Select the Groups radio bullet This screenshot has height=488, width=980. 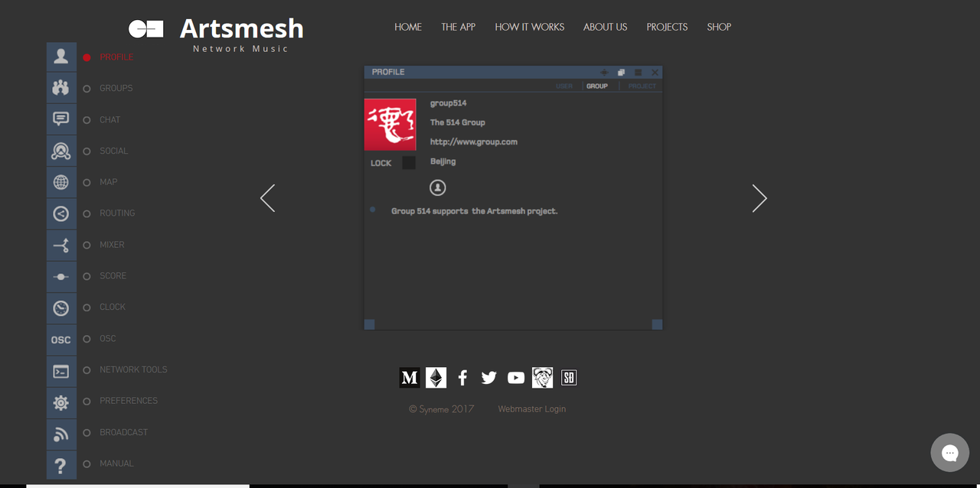point(87,89)
